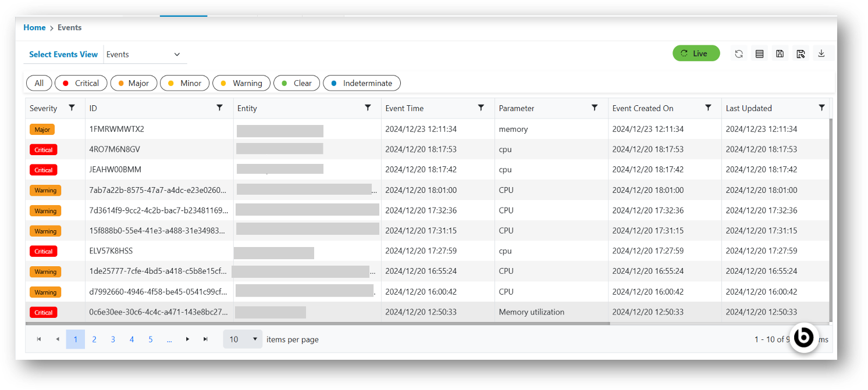Select event ID starting 1de25777-7cfe
The height and width of the screenshot is (390, 868).
(158, 271)
